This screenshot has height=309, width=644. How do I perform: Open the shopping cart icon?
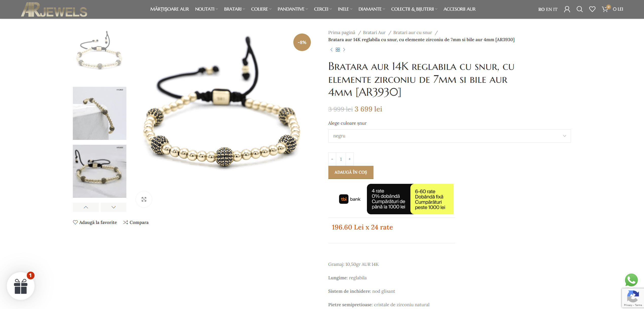coord(605,9)
